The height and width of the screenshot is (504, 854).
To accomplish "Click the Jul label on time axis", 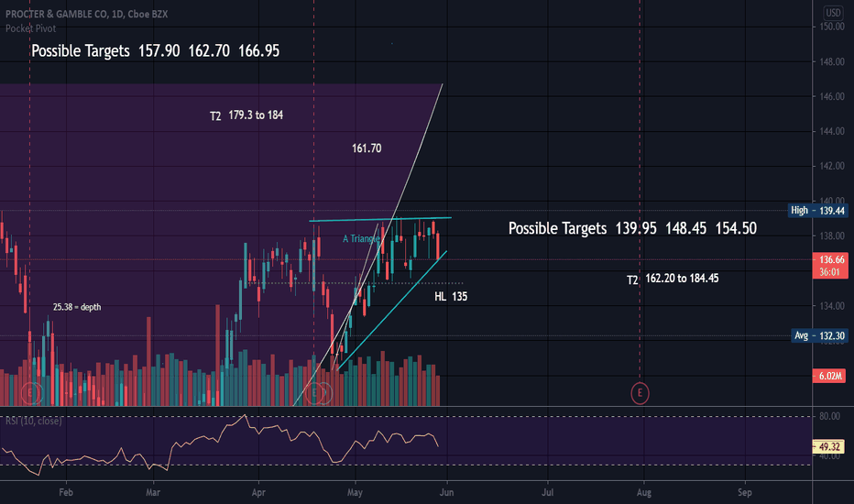I will point(547,492).
